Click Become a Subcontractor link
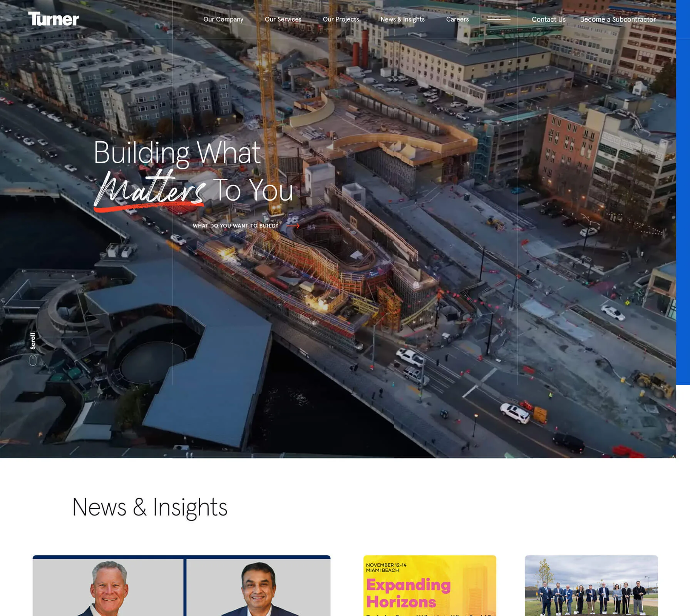The height and width of the screenshot is (616, 690). pyautogui.click(x=618, y=19)
